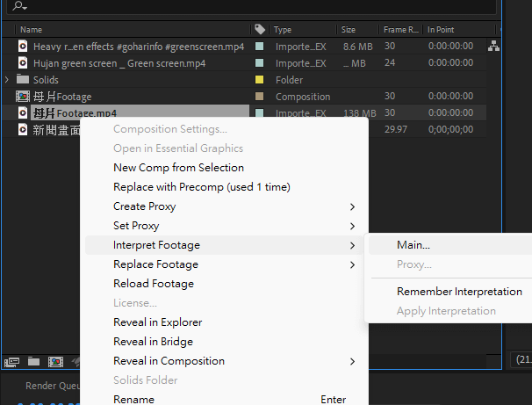This screenshot has height=405, width=532.
Task: Create a new folder with the folder icon
Action: coord(33,361)
